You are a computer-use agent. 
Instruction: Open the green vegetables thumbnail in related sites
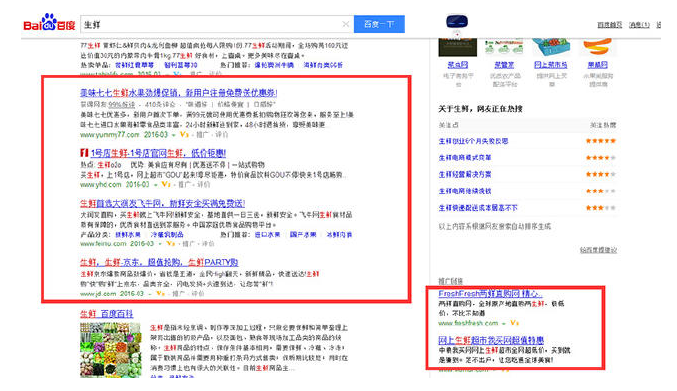[504, 47]
